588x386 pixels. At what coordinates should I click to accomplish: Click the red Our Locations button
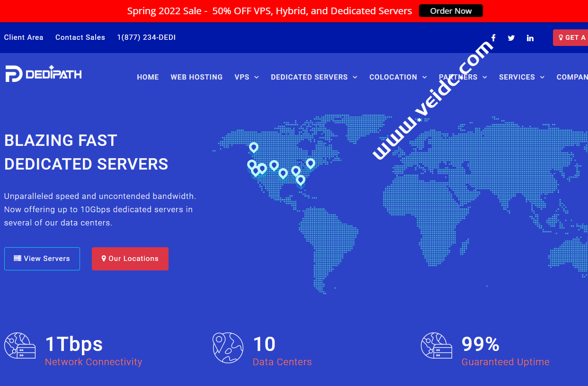(x=130, y=259)
